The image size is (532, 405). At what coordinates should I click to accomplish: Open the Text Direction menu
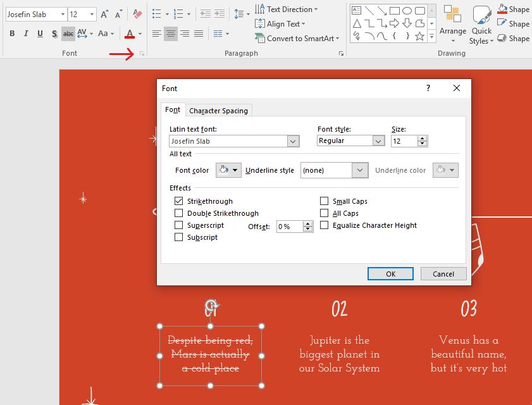[x=286, y=9]
